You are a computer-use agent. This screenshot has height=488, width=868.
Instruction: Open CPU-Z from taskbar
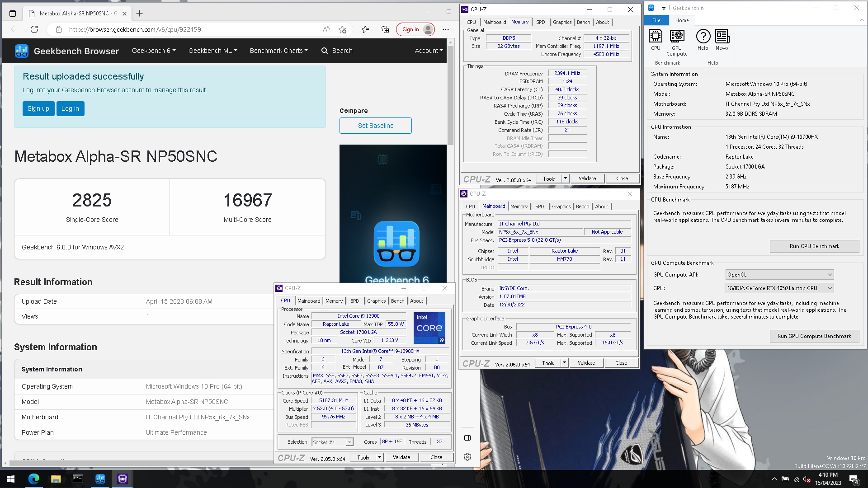[122, 479]
